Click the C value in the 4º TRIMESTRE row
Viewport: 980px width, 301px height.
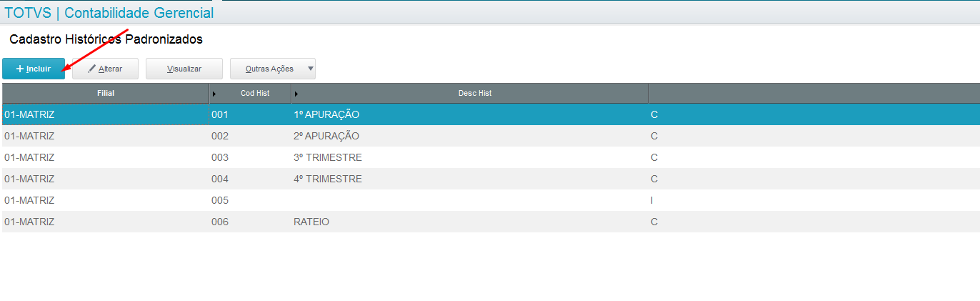point(654,179)
